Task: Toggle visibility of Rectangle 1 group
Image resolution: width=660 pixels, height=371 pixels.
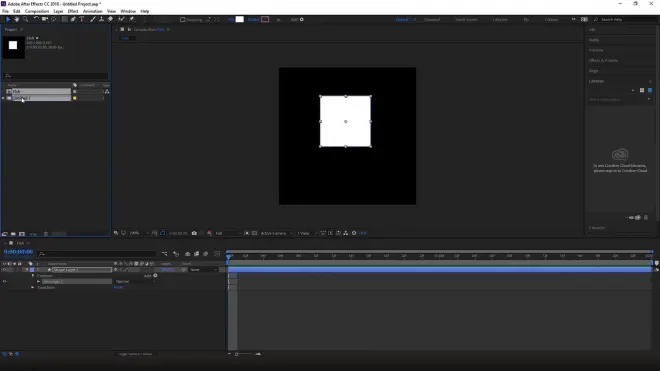Action: [4, 281]
